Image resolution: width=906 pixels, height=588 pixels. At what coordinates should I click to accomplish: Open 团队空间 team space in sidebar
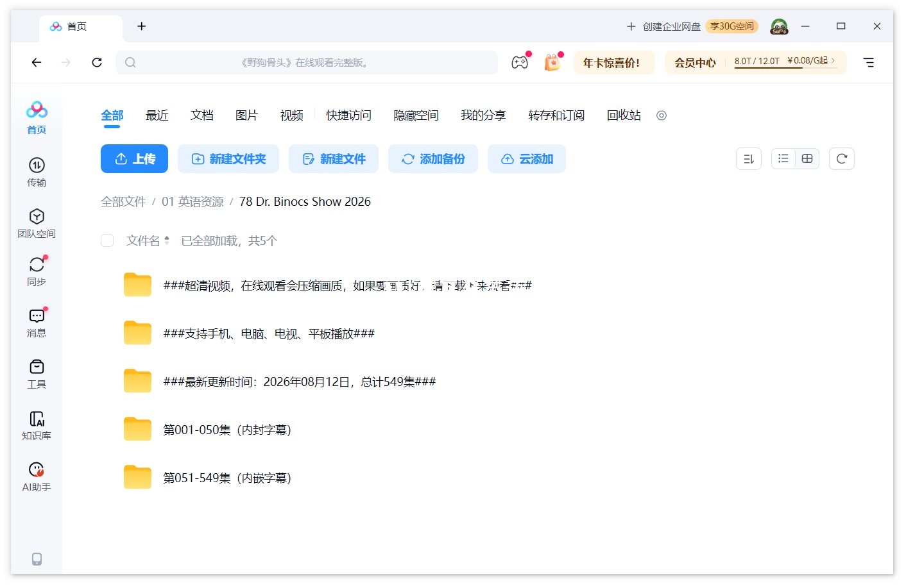tap(37, 223)
